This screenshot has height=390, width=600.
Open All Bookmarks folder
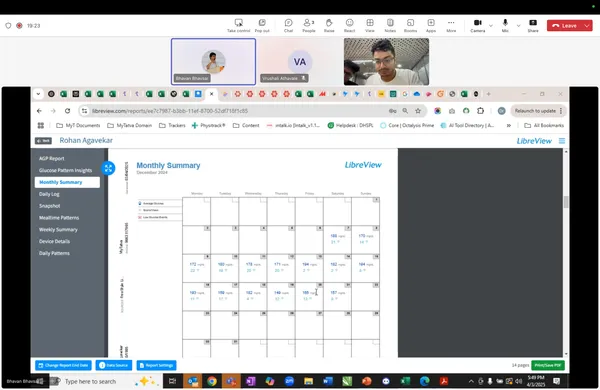(x=544, y=125)
